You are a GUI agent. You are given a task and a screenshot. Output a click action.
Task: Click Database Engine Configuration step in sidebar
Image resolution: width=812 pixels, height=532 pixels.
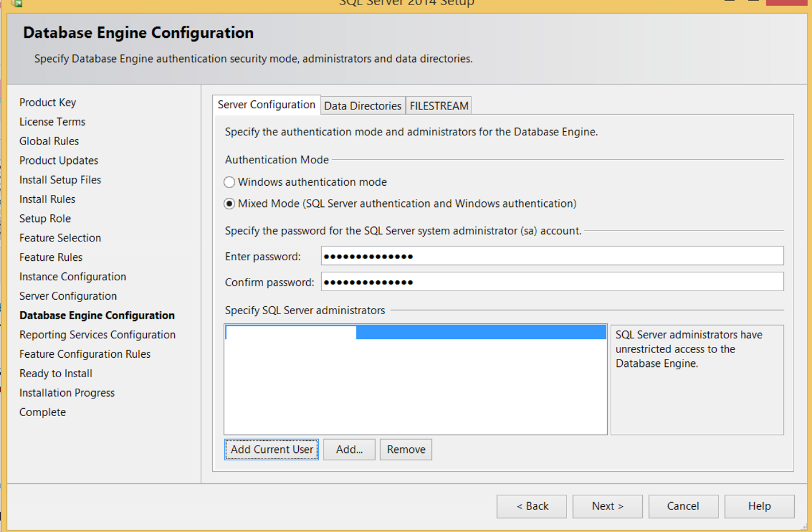[97, 316]
